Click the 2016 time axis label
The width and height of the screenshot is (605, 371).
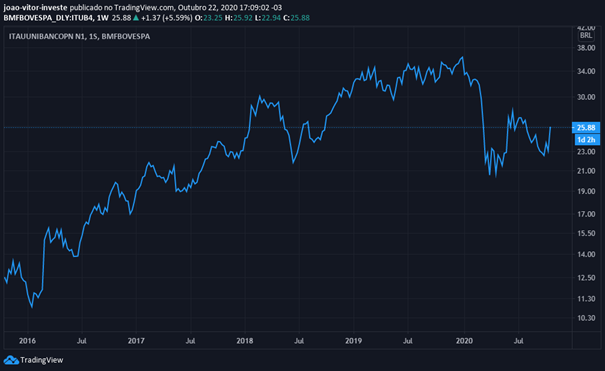pyautogui.click(x=27, y=341)
